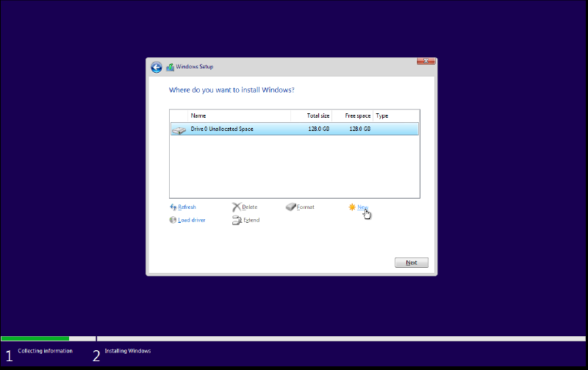
Task: Click the Refresh arrows icon
Action: [173, 207]
